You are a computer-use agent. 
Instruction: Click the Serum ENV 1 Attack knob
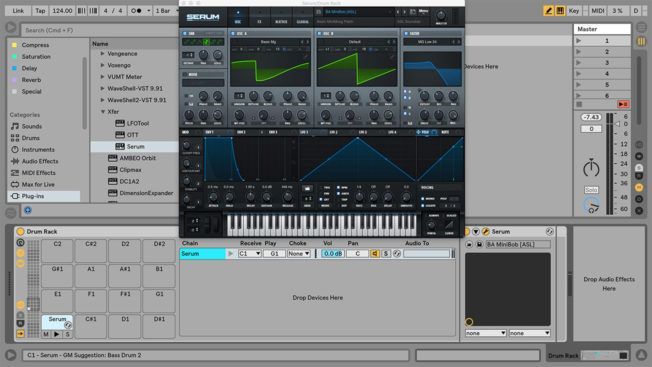(213, 197)
